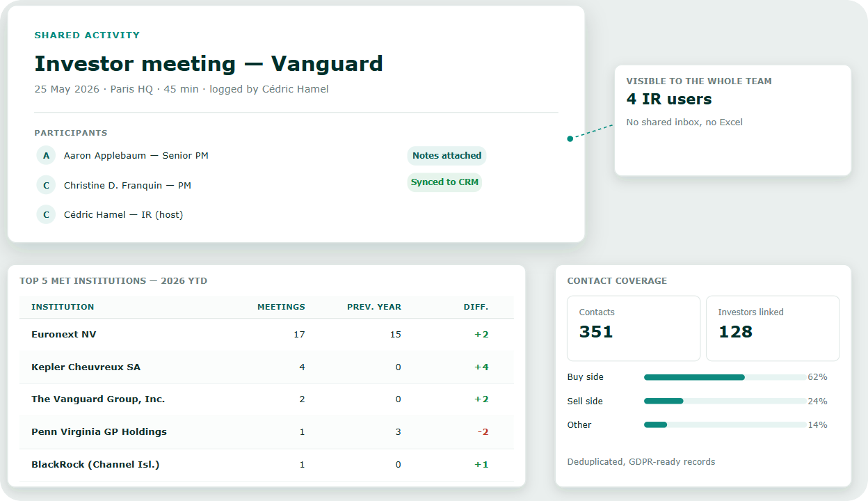Image resolution: width=868 pixels, height=501 pixels.
Task: Click the 24% Sell side value
Action: pyautogui.click(x=817, y=401)
